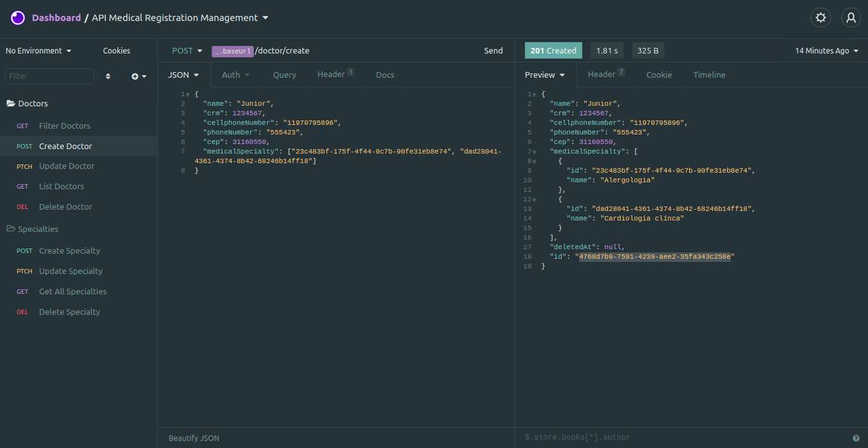
Task: Click the help question mark icon
Action: [x=856, y=438]
